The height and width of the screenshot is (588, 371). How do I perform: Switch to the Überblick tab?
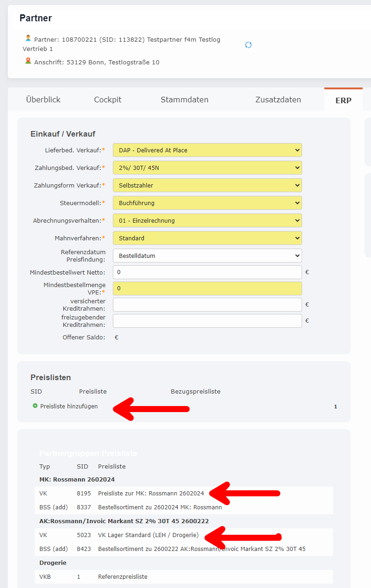(x=43, y=99)
